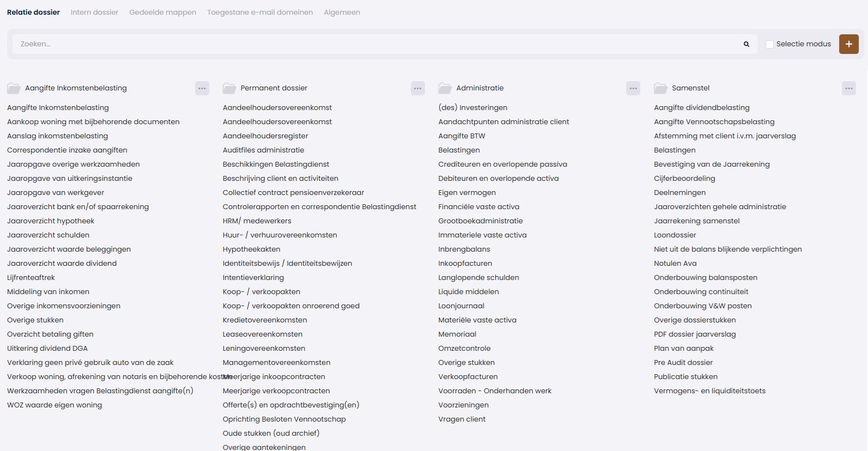Click Leaseovereenkomsten entry
The image size is (868, 451).
coord(263,334)
